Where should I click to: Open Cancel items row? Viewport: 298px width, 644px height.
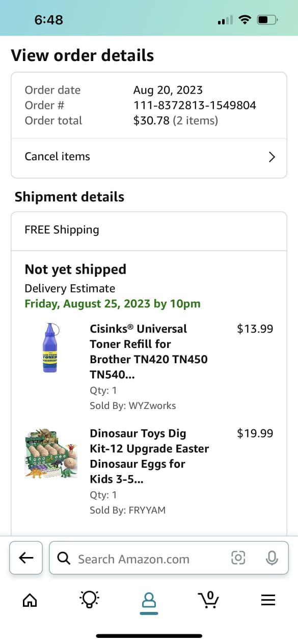click(149, 157)
